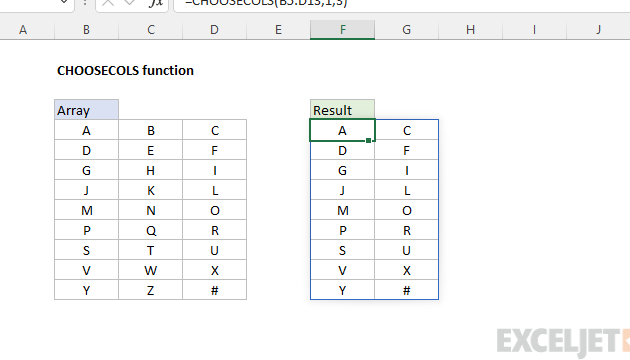Screen dimensions: 630x360
Task: Select cell 'R' in the Array table
Action: click(x=215, y=230)
